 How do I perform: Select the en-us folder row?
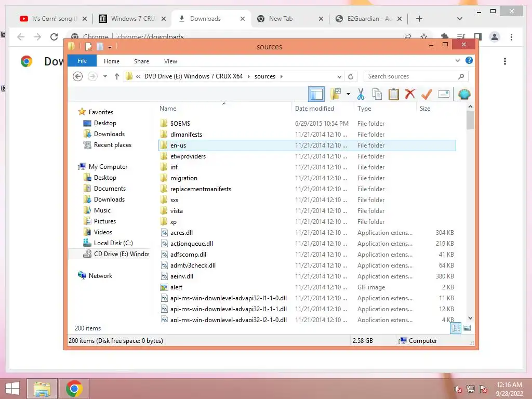coord(307,145)
